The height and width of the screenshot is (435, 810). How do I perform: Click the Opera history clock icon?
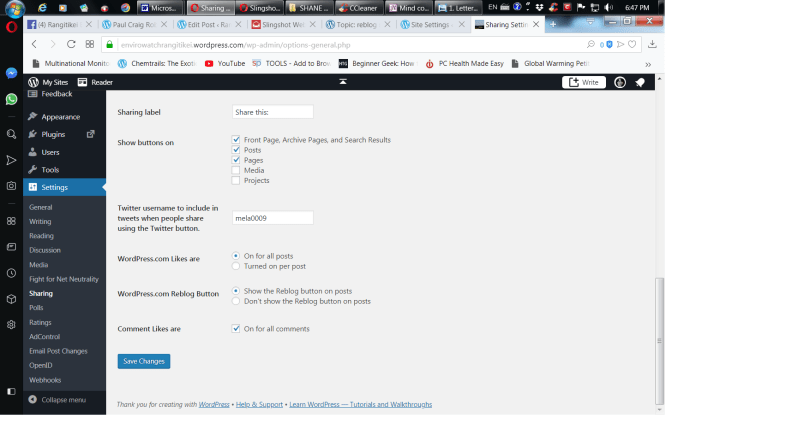pos(11,273)
